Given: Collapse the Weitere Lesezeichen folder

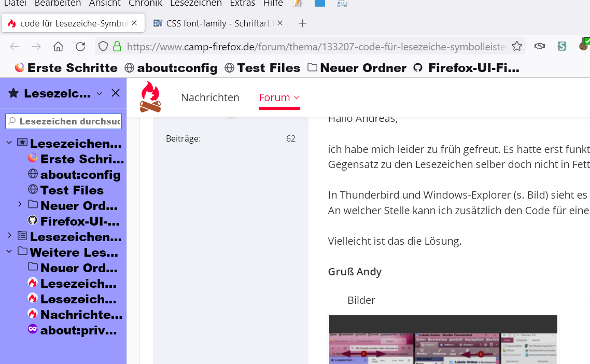Looking at the screenshot, I should click(9, 251).
